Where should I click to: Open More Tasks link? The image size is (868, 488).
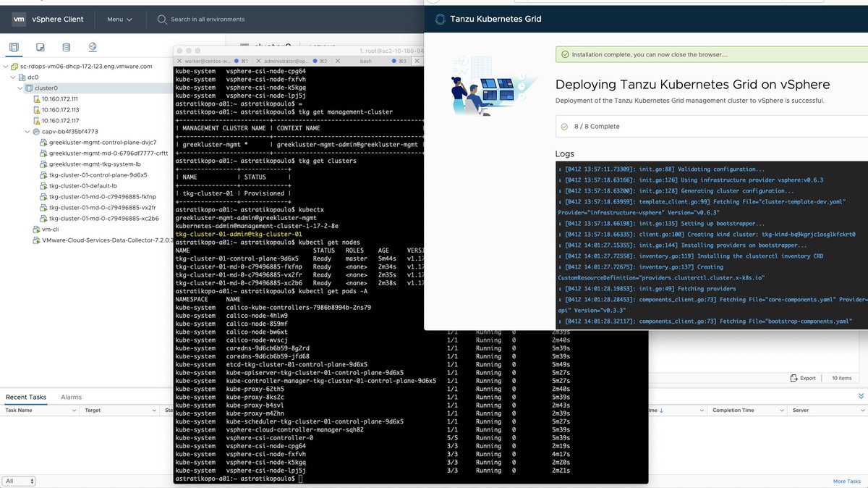click(x=847, y=481)
